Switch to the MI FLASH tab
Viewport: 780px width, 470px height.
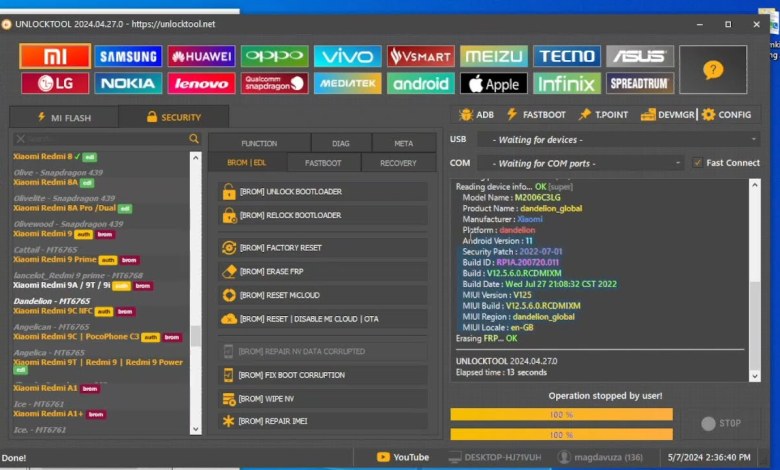[x=64, y=117]
